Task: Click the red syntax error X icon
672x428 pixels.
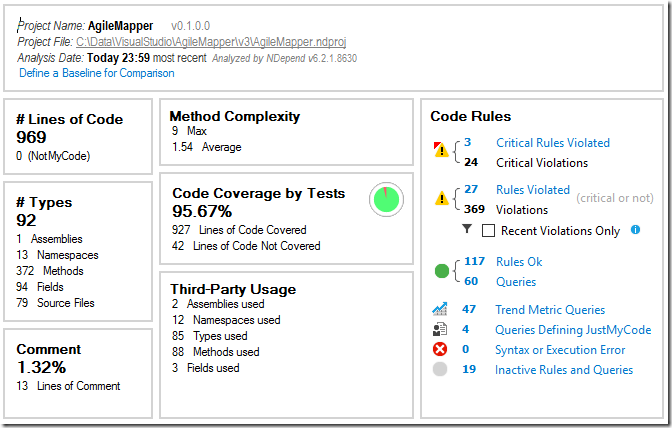Action: click(440, 349)
